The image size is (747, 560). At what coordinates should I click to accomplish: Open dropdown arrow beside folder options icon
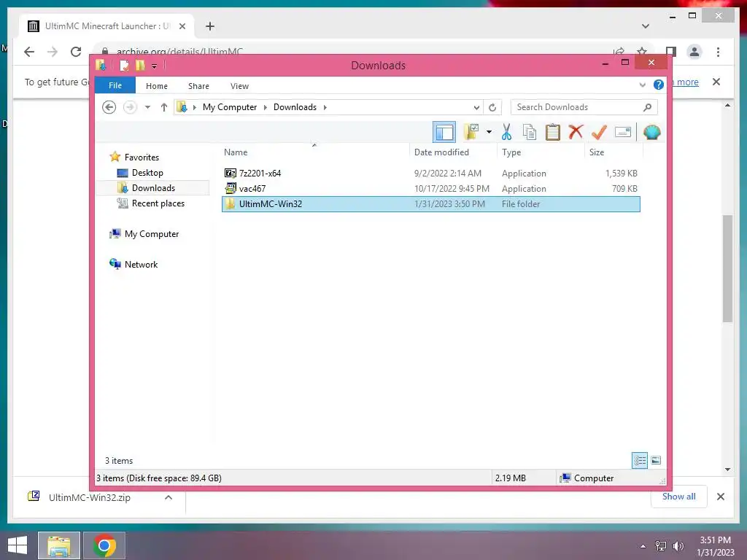(489, 132)
